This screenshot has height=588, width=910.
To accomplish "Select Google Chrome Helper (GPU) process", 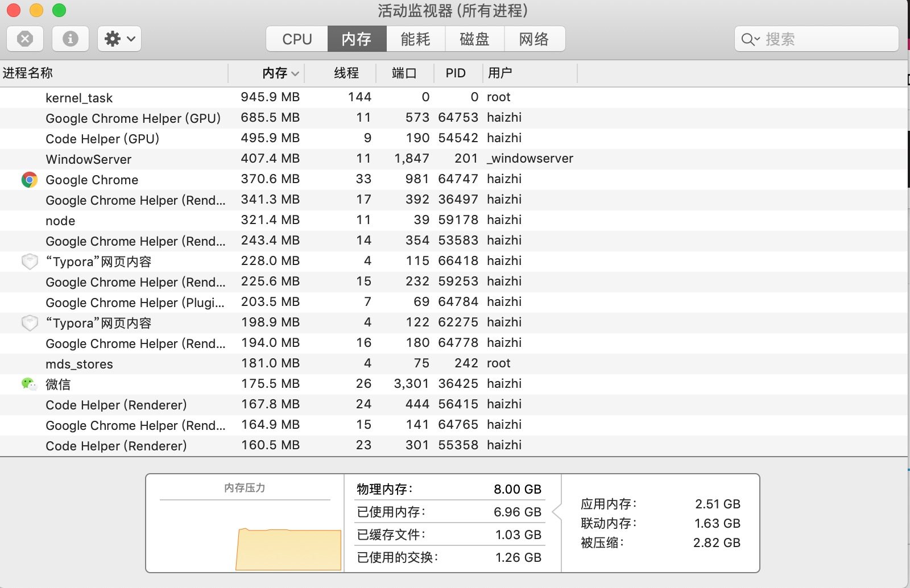I will point(133,118).
